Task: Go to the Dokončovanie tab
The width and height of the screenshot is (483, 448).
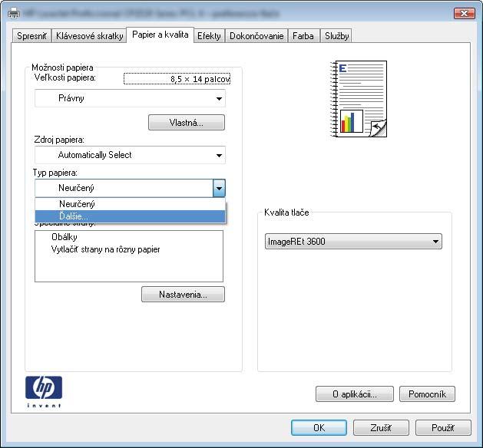Action: (256, 36)
